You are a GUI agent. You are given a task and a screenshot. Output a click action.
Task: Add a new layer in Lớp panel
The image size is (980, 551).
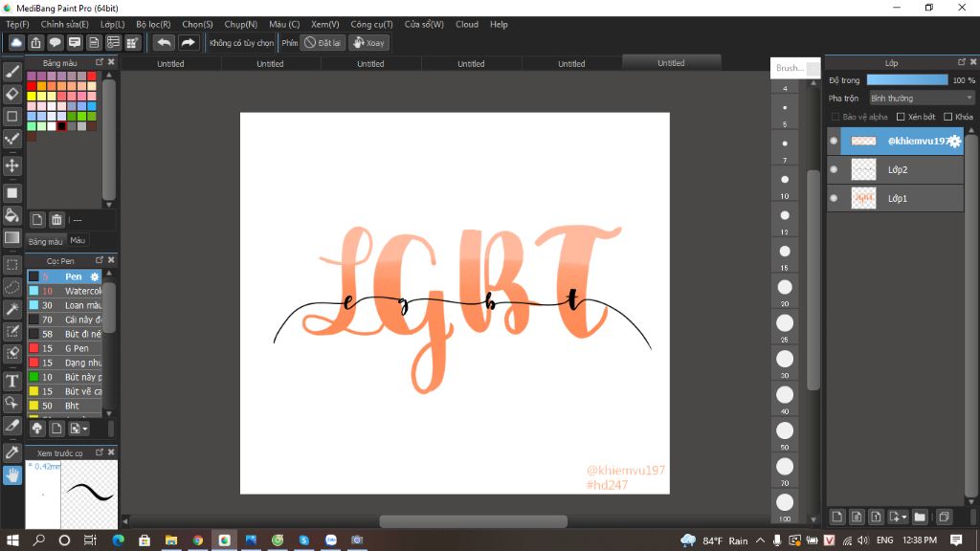coord(836,517)
